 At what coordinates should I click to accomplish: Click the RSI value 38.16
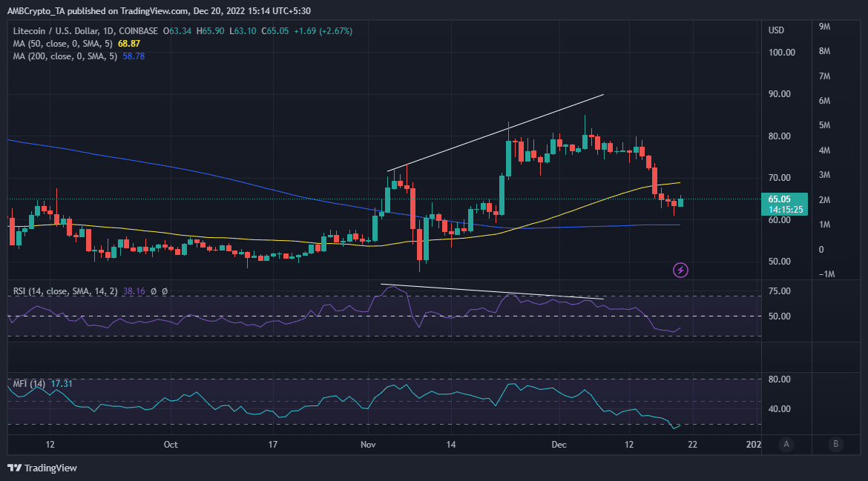[134, 291]
